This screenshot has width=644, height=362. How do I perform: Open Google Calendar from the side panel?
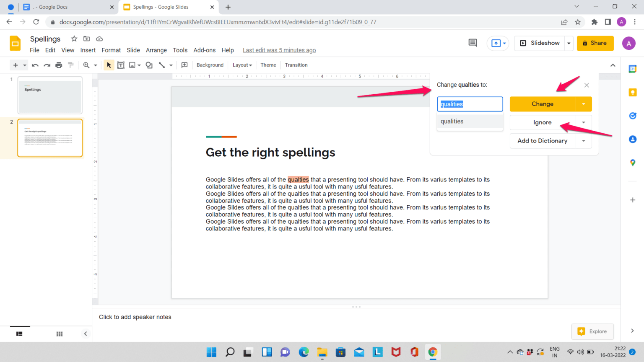click(x=633, y=68)
